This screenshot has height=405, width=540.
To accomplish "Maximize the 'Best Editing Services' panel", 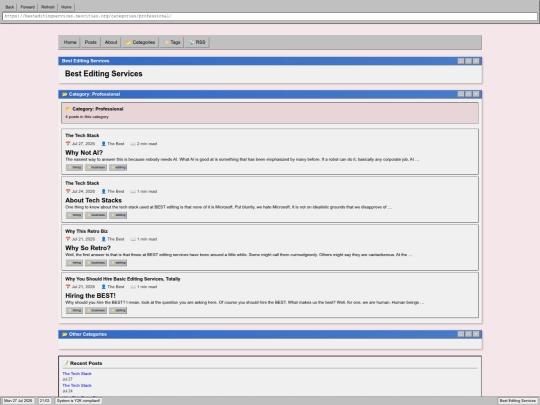I will click(468, 61).
